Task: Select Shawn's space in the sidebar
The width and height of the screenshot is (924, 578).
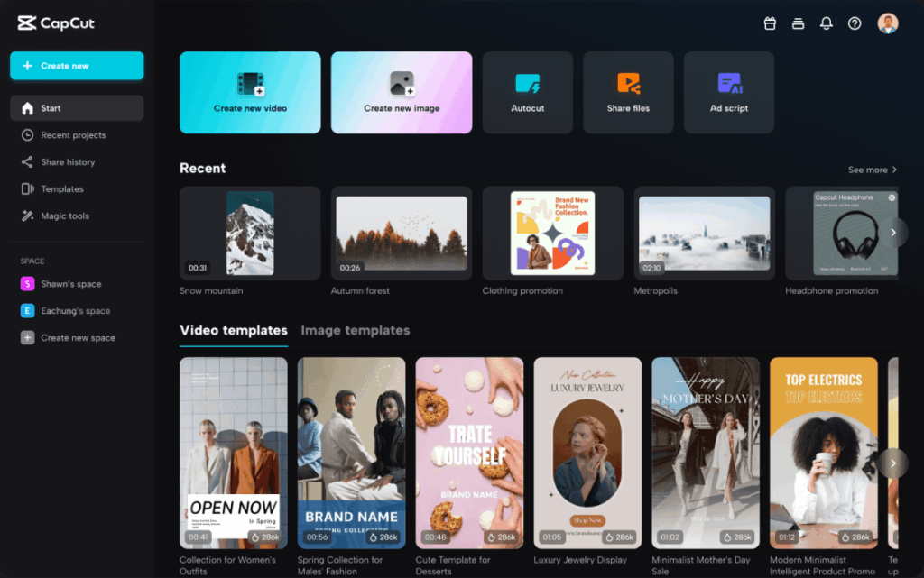Action: [77, 283]
